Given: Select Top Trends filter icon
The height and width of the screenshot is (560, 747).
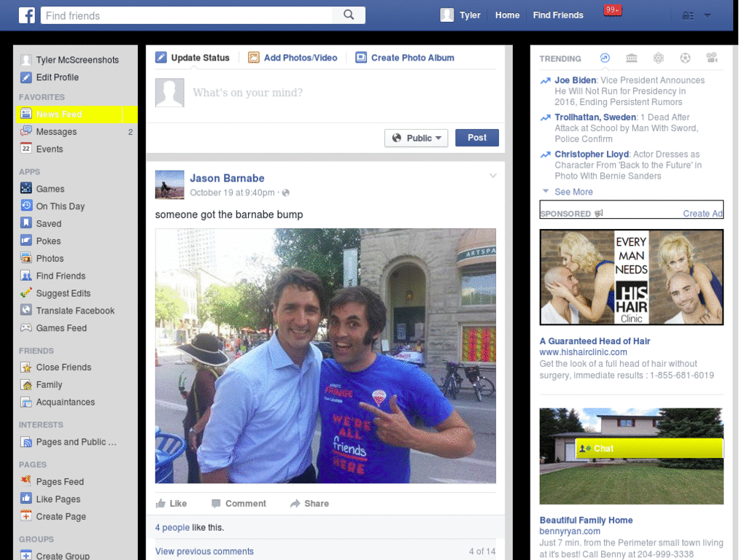Looking at the screenshot, I should point(605,58).
